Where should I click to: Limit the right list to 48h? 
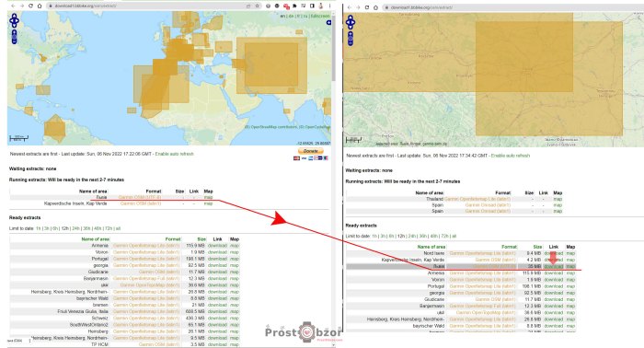[x=433, y=237]
